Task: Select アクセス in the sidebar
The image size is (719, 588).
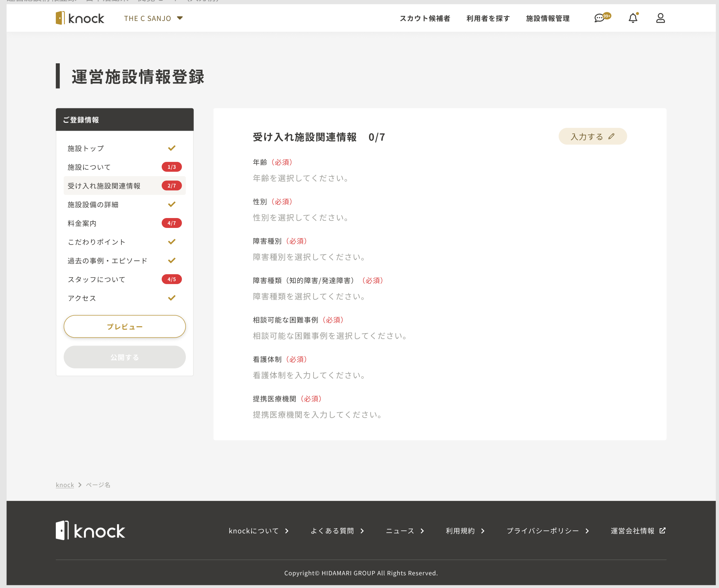Action: pos(125,298)
